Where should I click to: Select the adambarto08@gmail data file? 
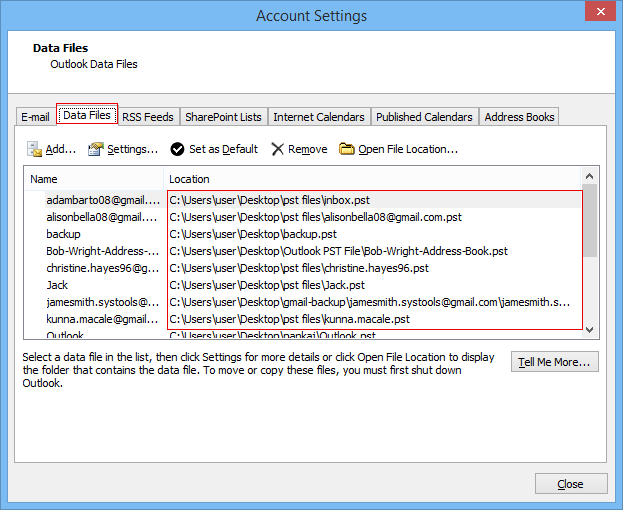click(103, 200)
